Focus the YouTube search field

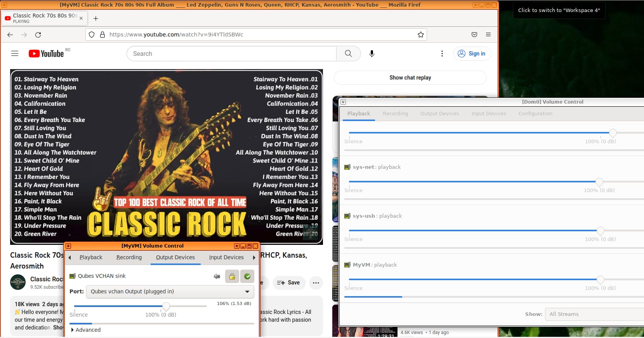tap(231, 54)
